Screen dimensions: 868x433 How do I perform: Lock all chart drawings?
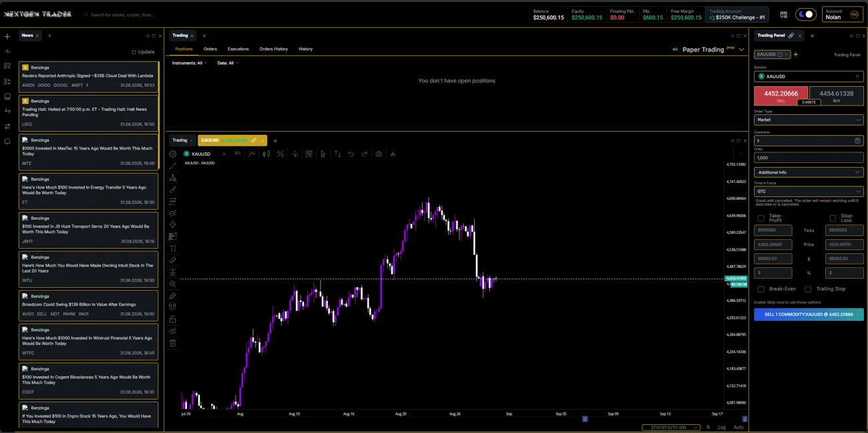click(173, 319)
